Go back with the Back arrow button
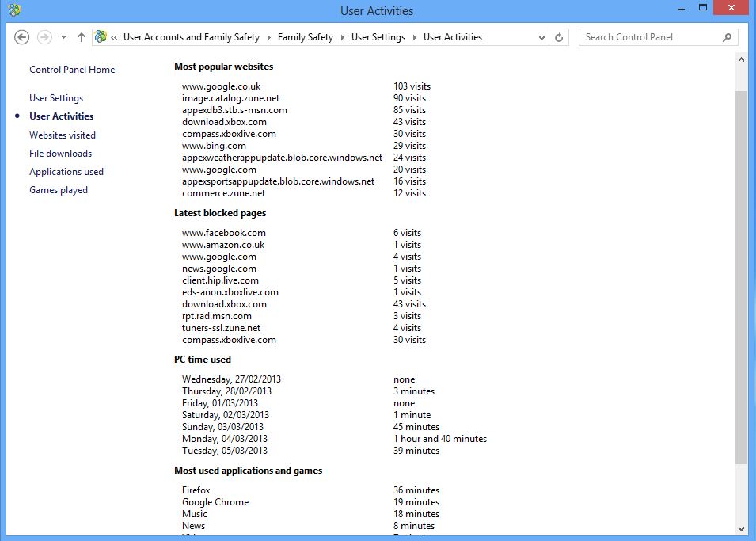The width and height of the screenshot is (756, 541). click(21, 37)
